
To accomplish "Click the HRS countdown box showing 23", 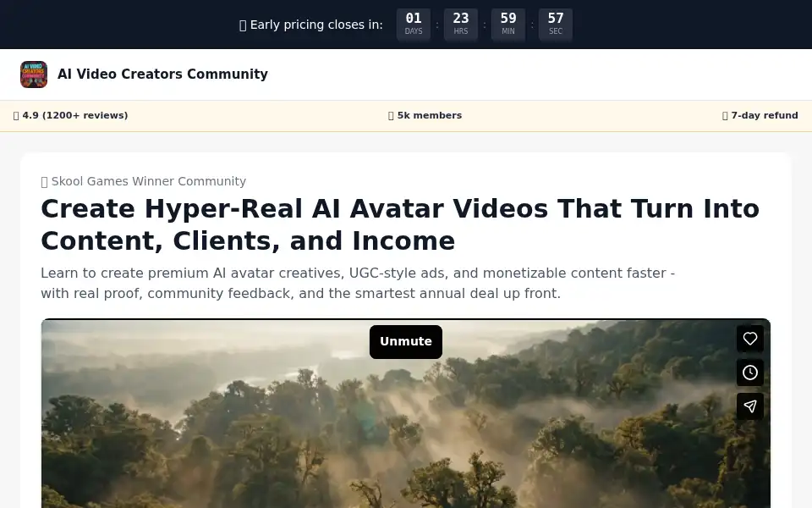I will tap(461, 25).
